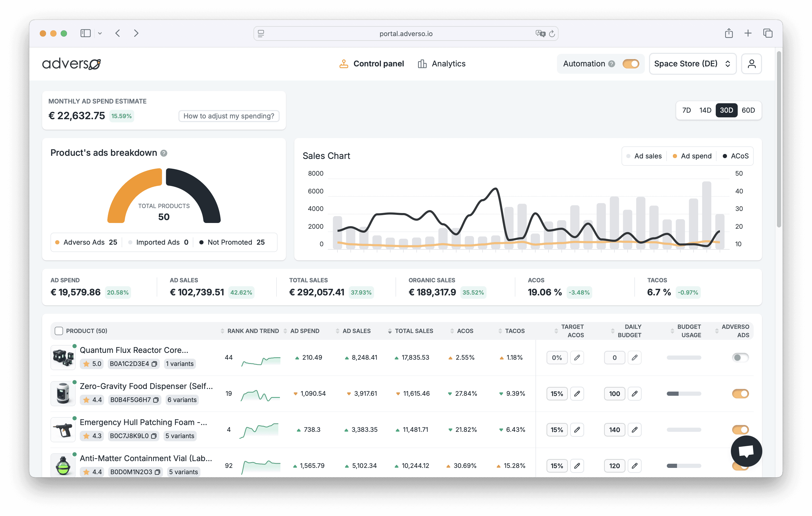Select the 14D time range

click(x=705, y=110)
